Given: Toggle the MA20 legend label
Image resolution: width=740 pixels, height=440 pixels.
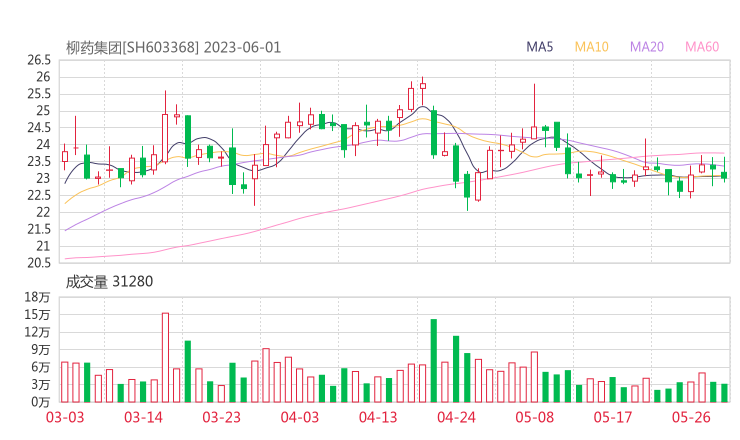Looking at the screenshot, I should (647, 47).
